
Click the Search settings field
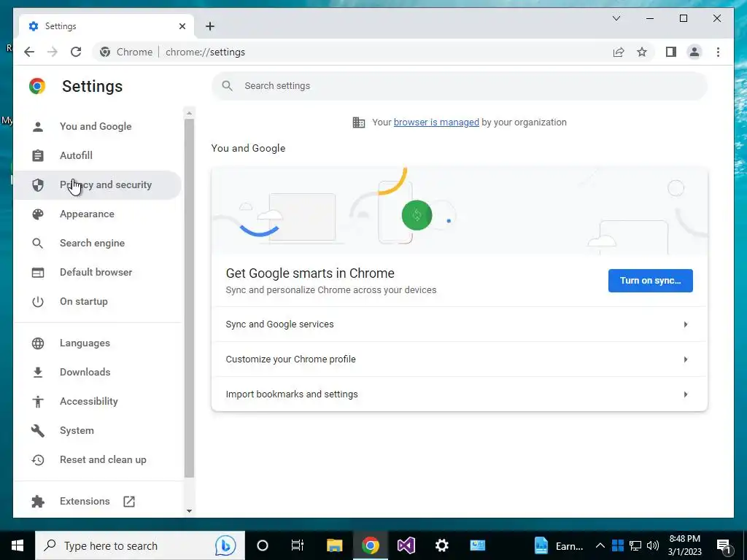tap(460, 86)
